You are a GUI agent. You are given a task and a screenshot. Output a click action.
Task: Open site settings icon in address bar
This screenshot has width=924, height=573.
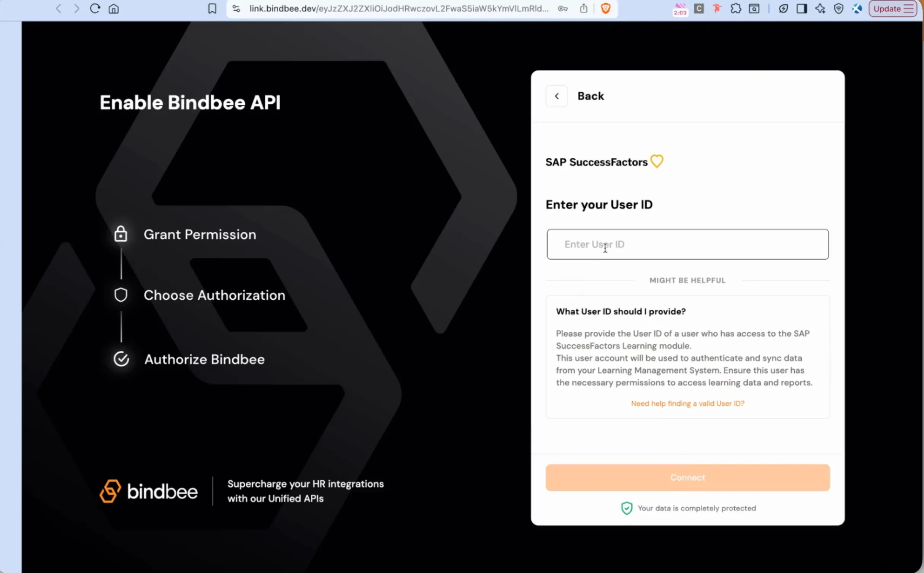pos(236,8)
